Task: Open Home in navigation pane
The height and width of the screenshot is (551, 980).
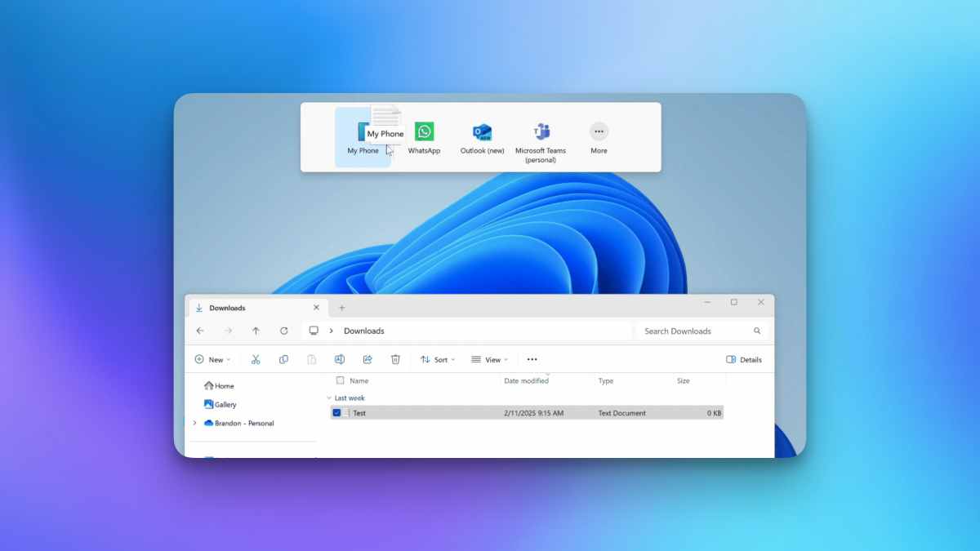Action: [x=219, y=386]
